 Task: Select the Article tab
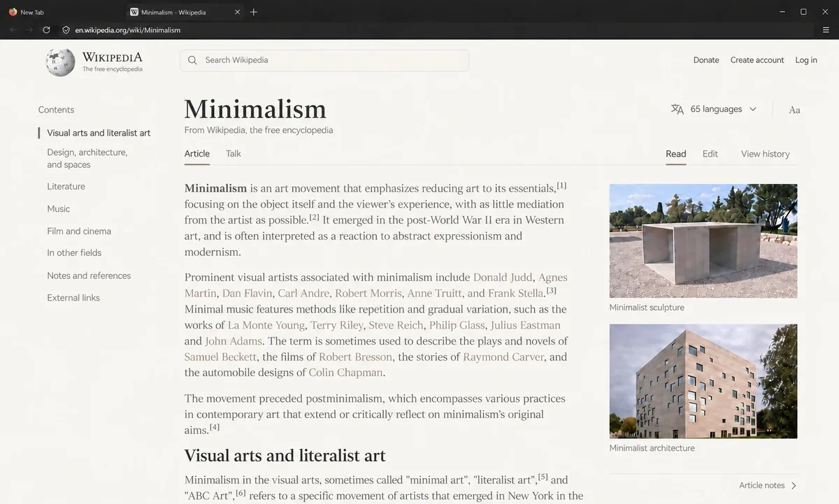click(197, 154)
